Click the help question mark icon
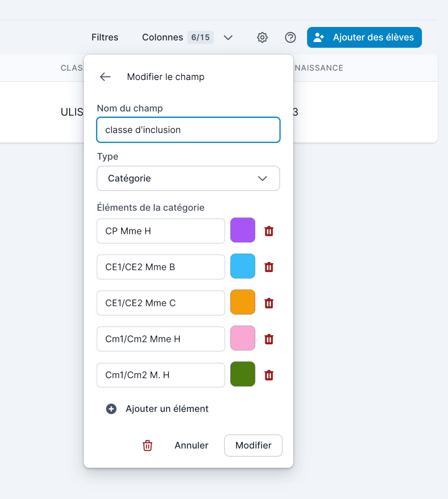448x499 pixels. (x=290, y=38)
